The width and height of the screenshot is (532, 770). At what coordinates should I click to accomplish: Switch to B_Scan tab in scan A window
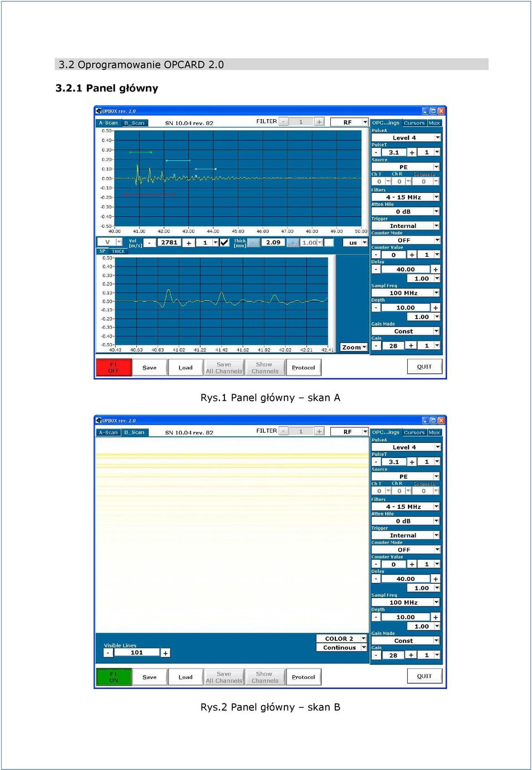click(x=135, y=123)
